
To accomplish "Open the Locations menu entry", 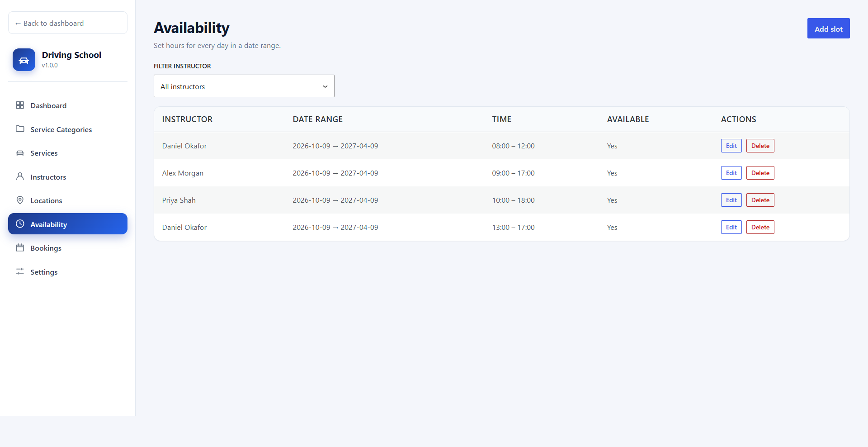I will (68, 200).
